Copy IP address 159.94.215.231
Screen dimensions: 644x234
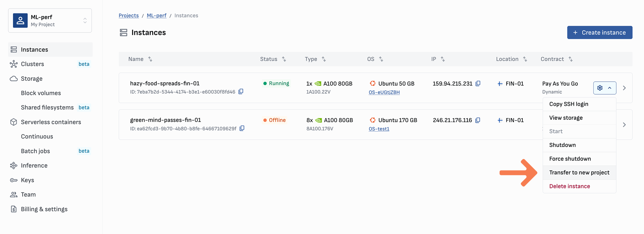[478, 84]
